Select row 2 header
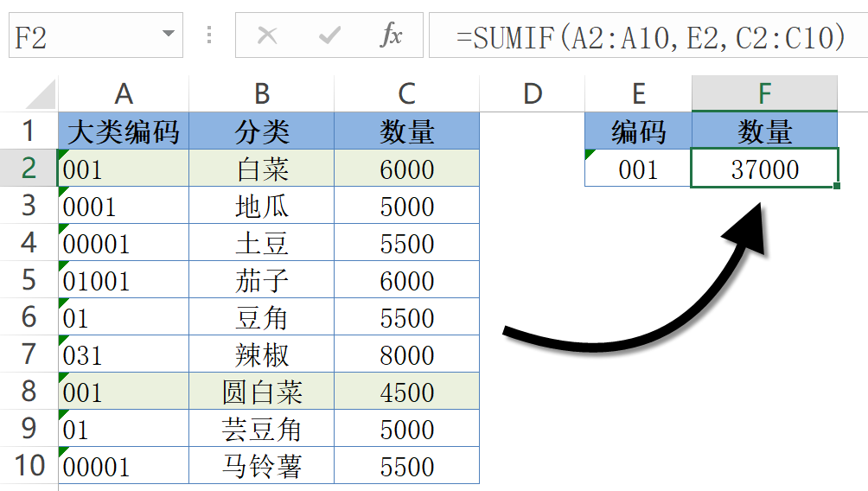Screen dimensions: 868x491 click(x=29, y=169)
